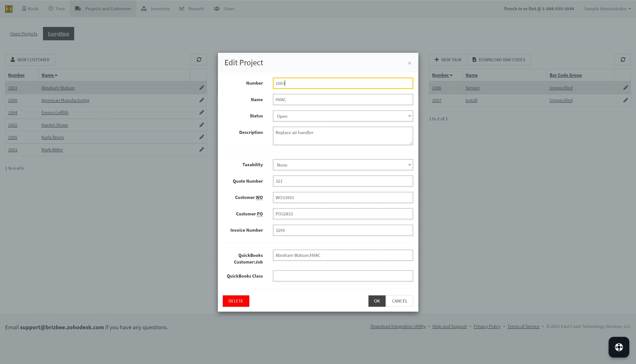Viewport: 636px width, 364px height.
Task: Click the edit pencil icon for Harriet Stowe
Action: point(202,125)
